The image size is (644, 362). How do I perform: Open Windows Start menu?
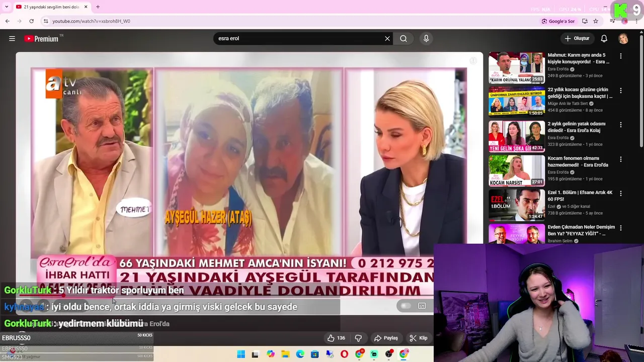[x=241, y=354]
